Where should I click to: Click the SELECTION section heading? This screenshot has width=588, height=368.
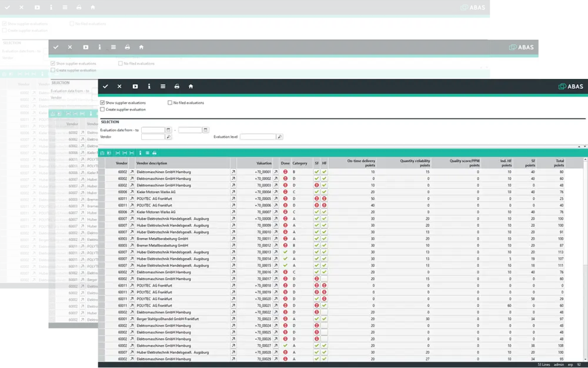[x=110, y=122]
